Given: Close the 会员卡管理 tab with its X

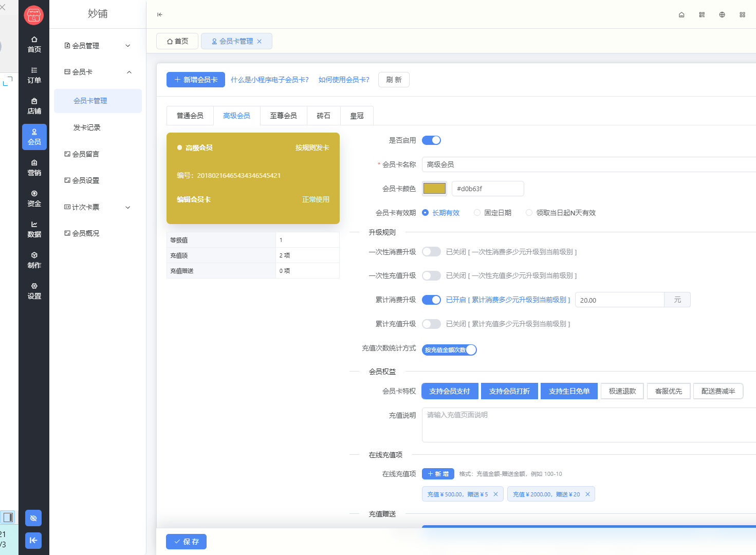Looking at the screenshot, I should 260,42.
